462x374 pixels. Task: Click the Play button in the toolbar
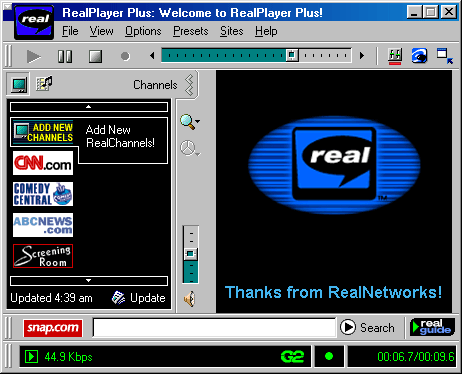click(33, 56)
